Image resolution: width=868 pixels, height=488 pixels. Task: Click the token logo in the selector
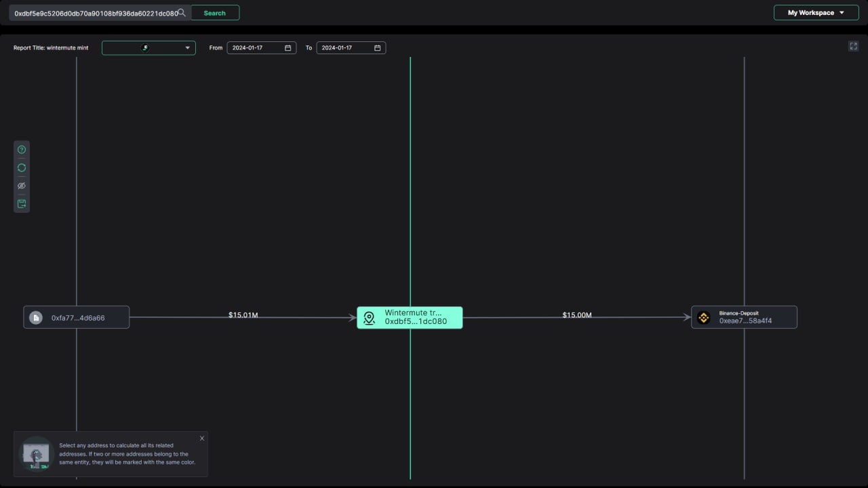(144, 48)
